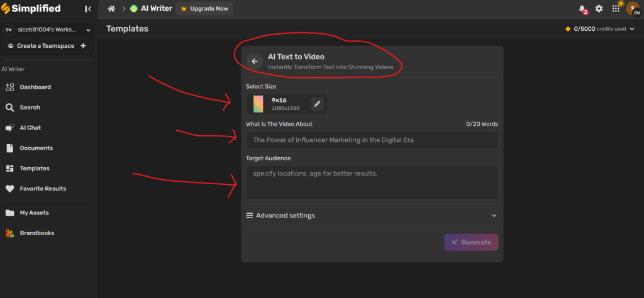Focus the What Is The Video About field
Viewport: 644px width, 298px height.
372,140
